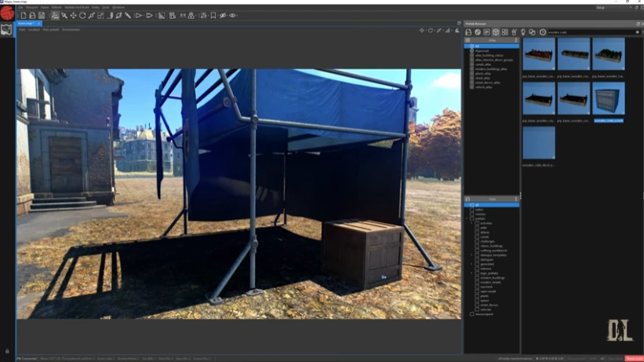Screen dimensions: 644x362
Task: Select vehicle_atlas in the Atlas list
Action: 483,87
